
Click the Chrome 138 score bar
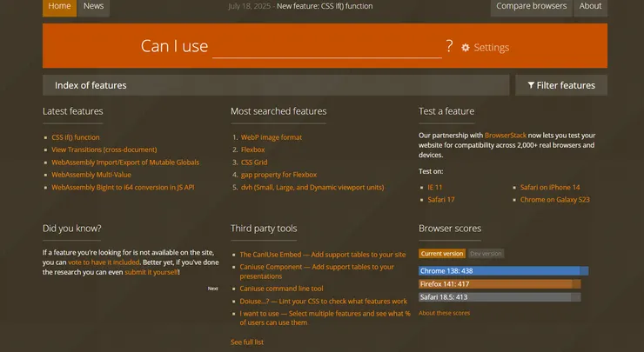[504, 271]
